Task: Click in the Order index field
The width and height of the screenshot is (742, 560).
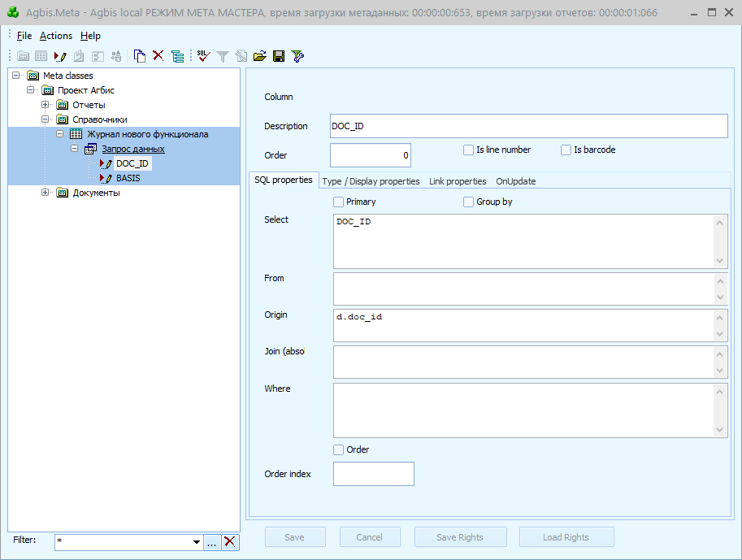Action: click(373, 474)
